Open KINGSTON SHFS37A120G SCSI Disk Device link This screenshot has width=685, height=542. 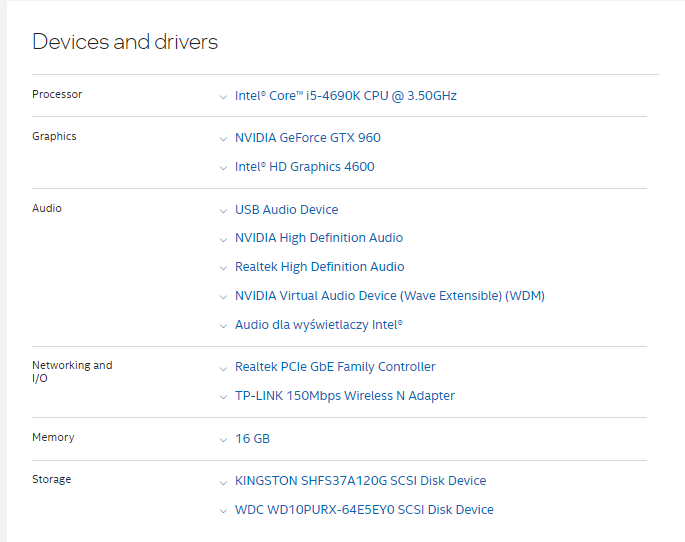coord(360,480)
